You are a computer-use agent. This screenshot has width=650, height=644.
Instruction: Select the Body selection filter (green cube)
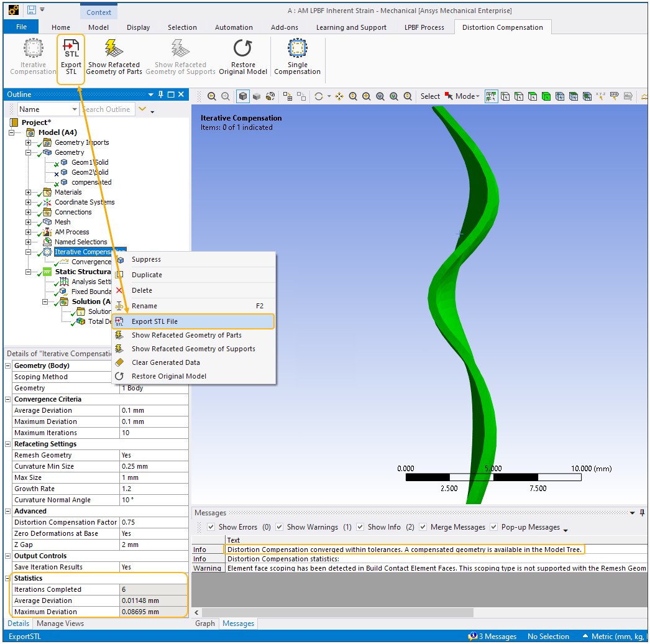(546, 96)
